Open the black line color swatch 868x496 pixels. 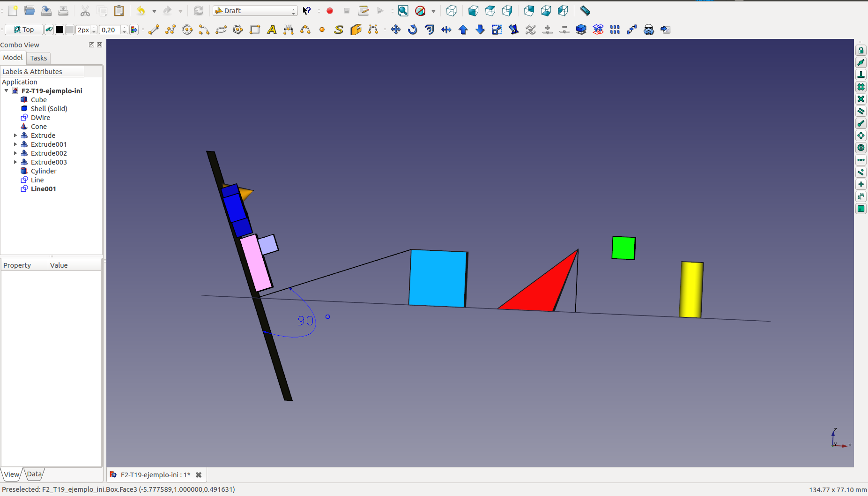59,30
